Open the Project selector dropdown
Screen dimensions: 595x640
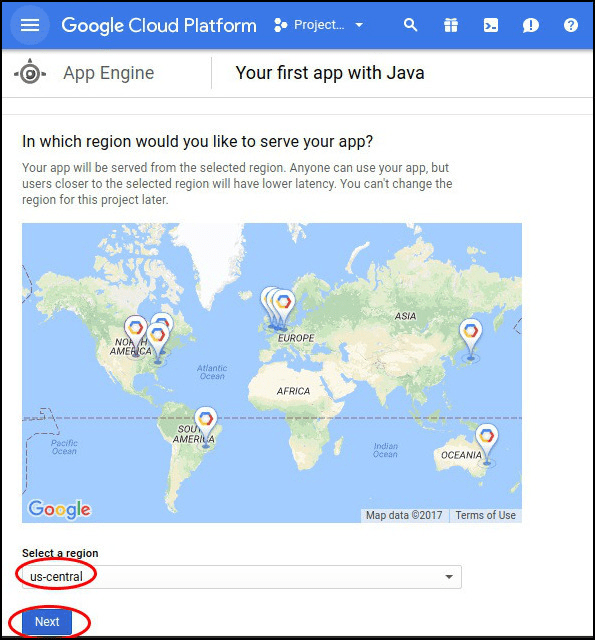coord(319,25)
